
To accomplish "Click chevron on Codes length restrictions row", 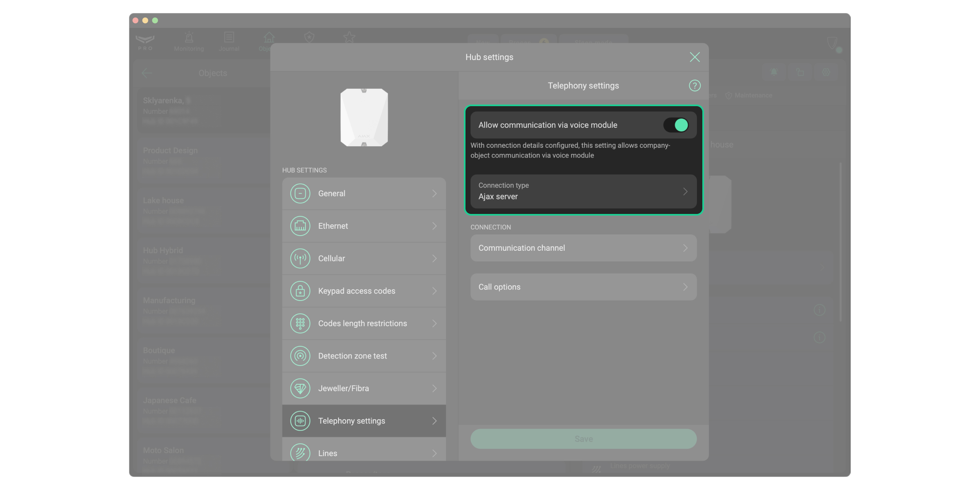I will pyautogui.click(x=434, y=323).
